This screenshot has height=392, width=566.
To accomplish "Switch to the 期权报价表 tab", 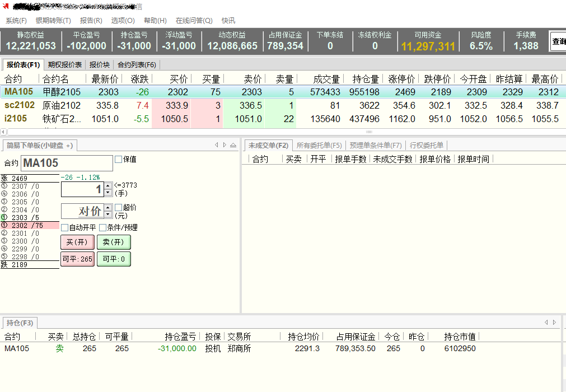I will click(x=64, y=64).
